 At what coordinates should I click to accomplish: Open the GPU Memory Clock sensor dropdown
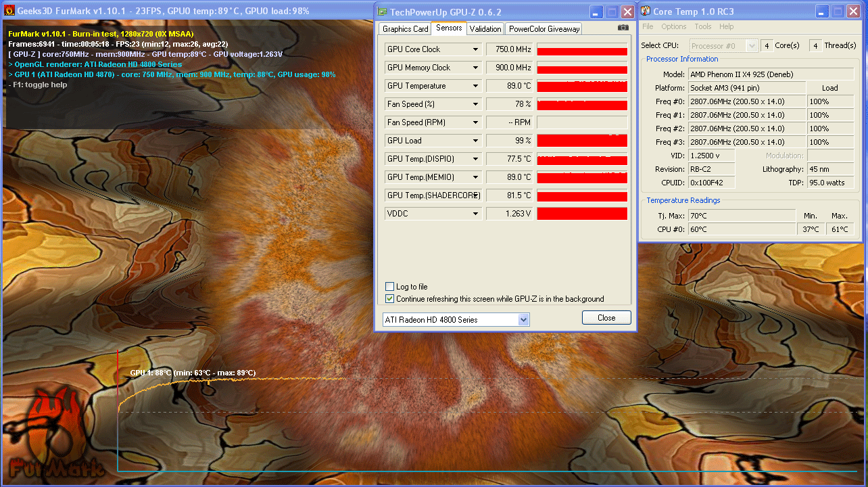coord(476,68)
